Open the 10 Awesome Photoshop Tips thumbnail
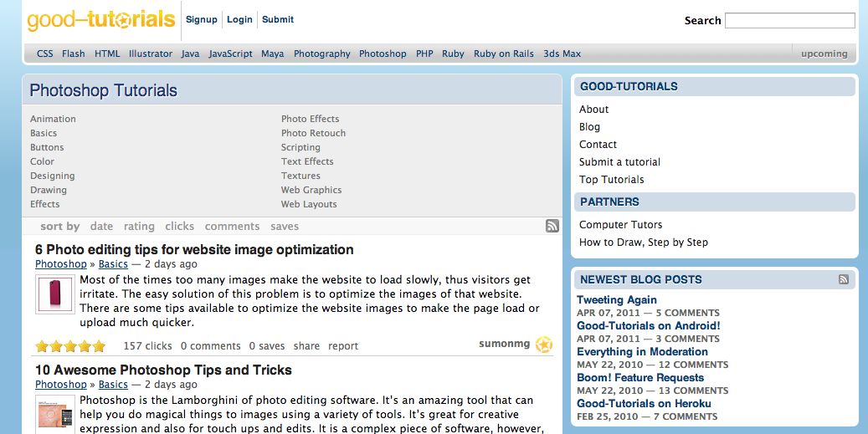The width and height of the screenshot is (868, 434). (54, 414)
